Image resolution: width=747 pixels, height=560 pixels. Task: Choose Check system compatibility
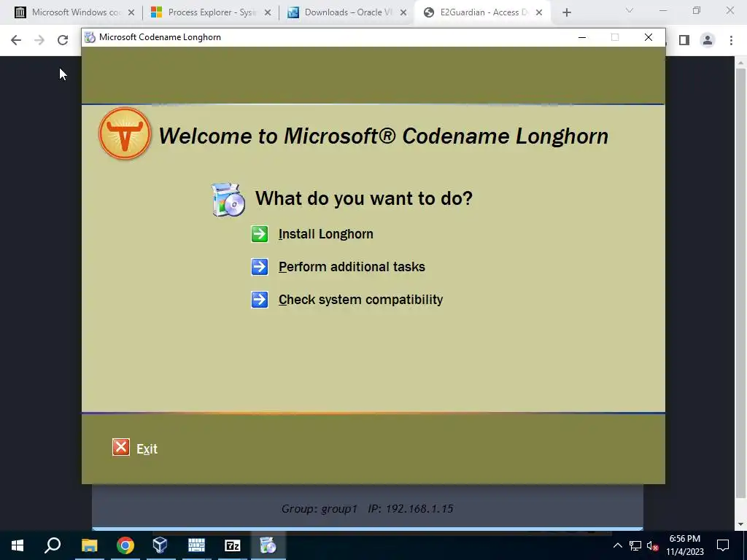pyautogui.click(x=360, y=300)
